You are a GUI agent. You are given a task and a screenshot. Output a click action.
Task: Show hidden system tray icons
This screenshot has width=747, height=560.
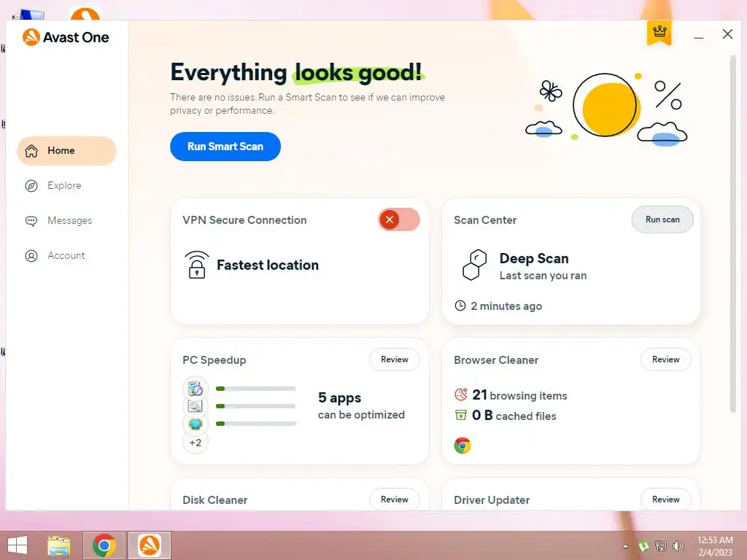[625, 546]
